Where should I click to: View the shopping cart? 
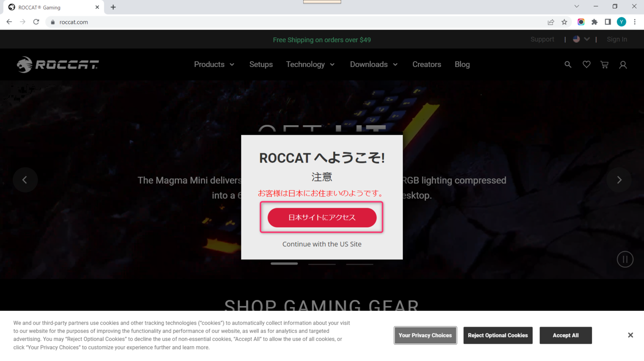pos(604,64)
